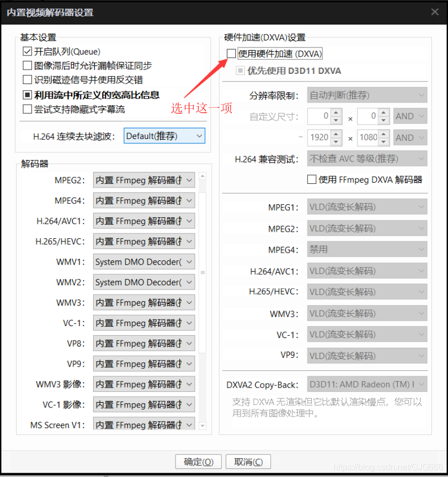
Task: Open DXVA H.265/HEVC VLD dropdown
Action: pyautogui.click(x=367, y=292)
